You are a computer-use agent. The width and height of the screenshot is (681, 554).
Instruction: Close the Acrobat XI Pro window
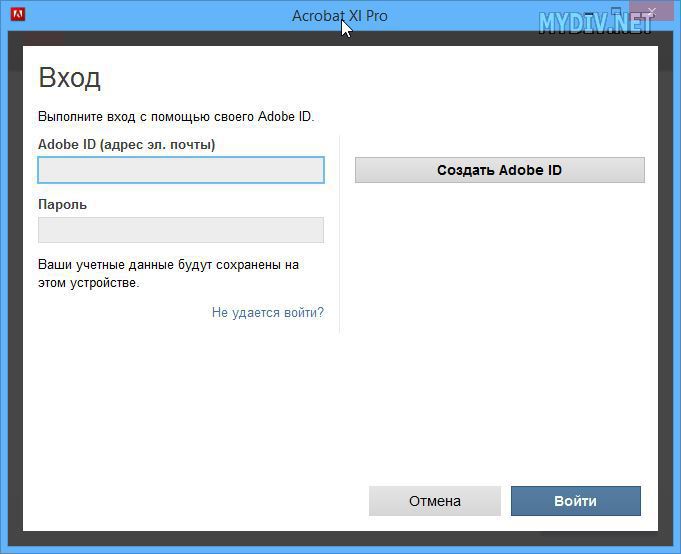pos(652,11)
